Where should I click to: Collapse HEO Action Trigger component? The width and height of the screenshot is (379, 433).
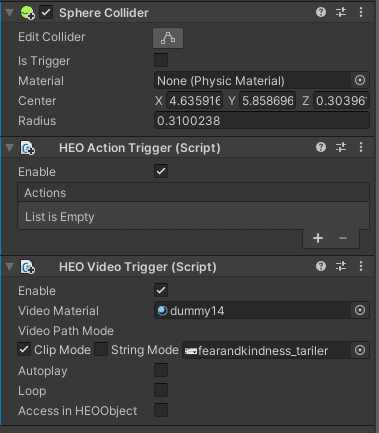click(10, 147)
